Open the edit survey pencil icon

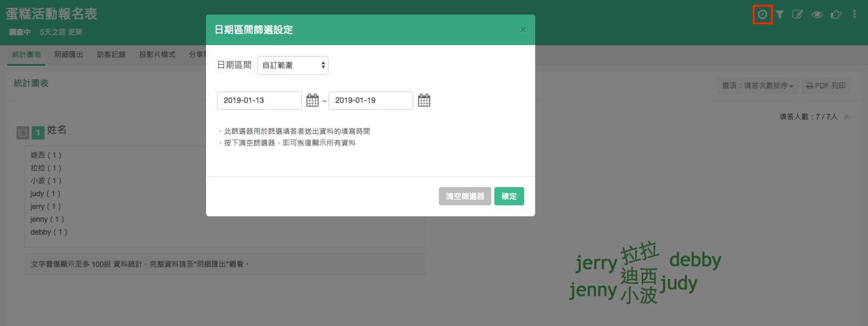pos(798,14)
